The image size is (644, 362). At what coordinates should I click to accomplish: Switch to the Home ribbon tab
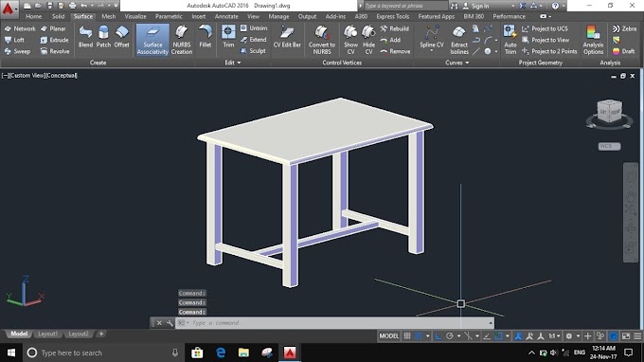tap(33, 16)
